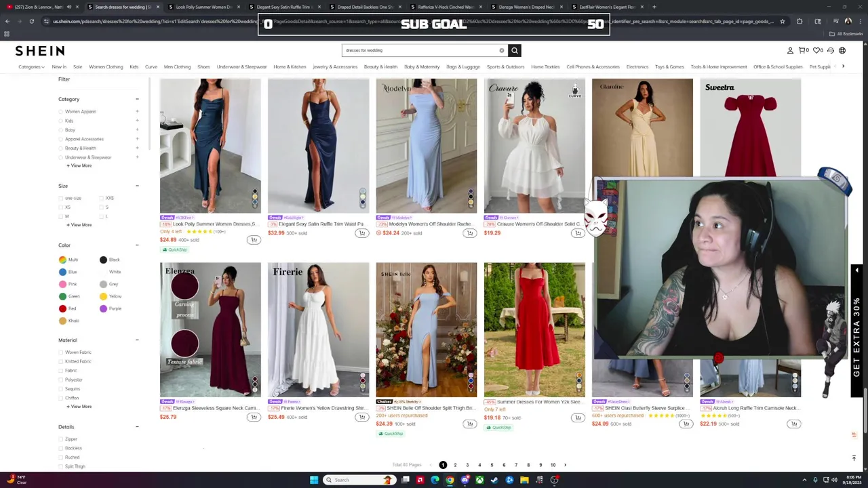Click the browser back arrow
The width and height of the screenshot is (868, 488).
7,21
